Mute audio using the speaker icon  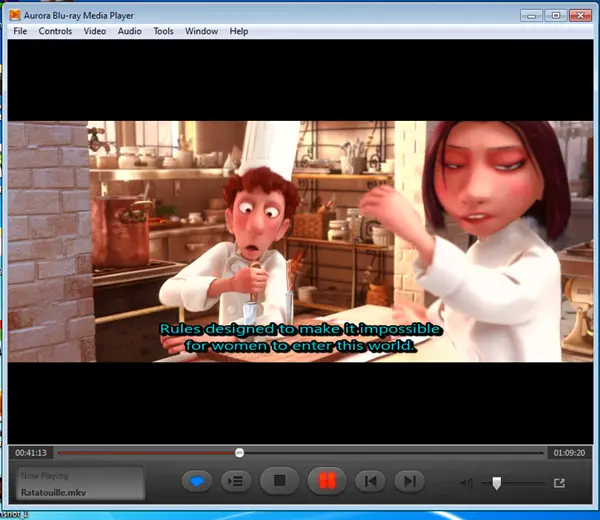tap(466, 483)
